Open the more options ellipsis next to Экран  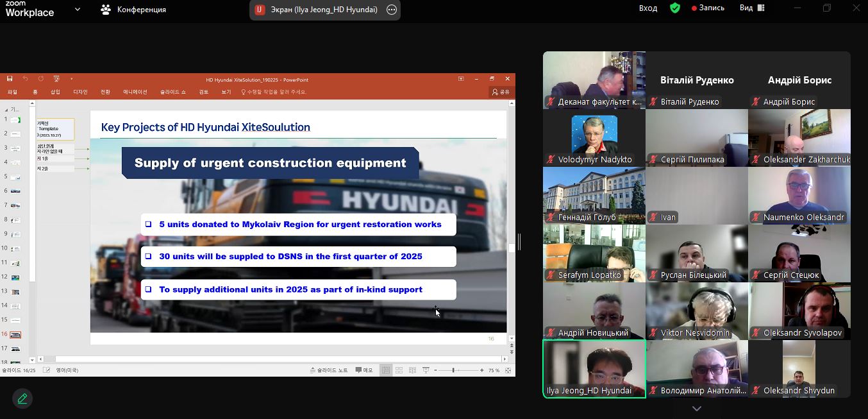coord(392,10)
